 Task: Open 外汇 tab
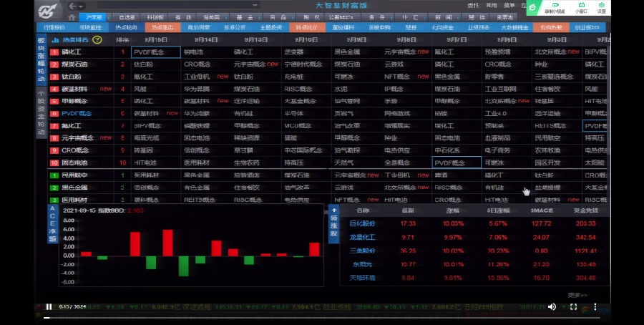pos(410,17)
